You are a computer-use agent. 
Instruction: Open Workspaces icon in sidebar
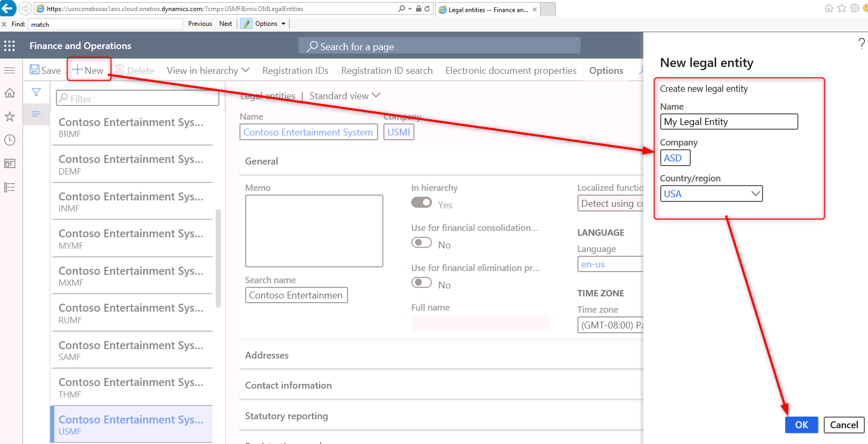click(x=9, y=163)
